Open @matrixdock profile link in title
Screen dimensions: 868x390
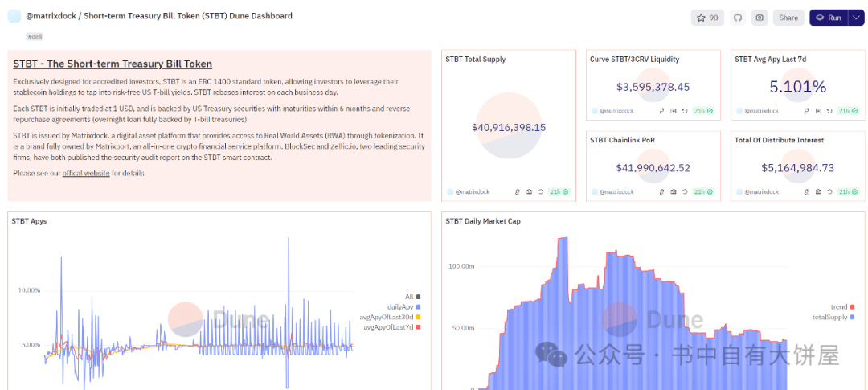coord(52,16)
